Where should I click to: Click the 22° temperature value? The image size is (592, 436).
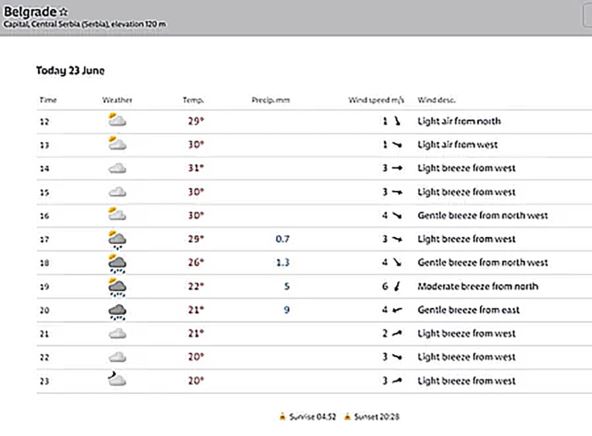(196, 286)
